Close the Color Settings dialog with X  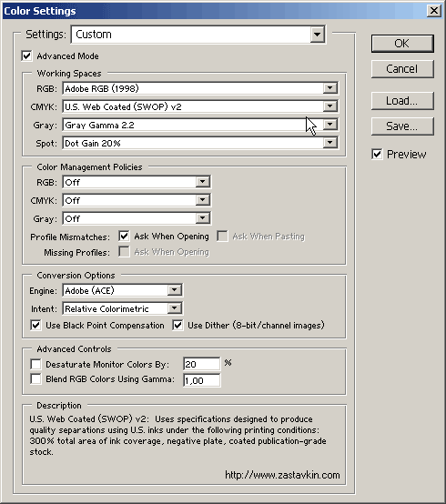pos(434,11)
